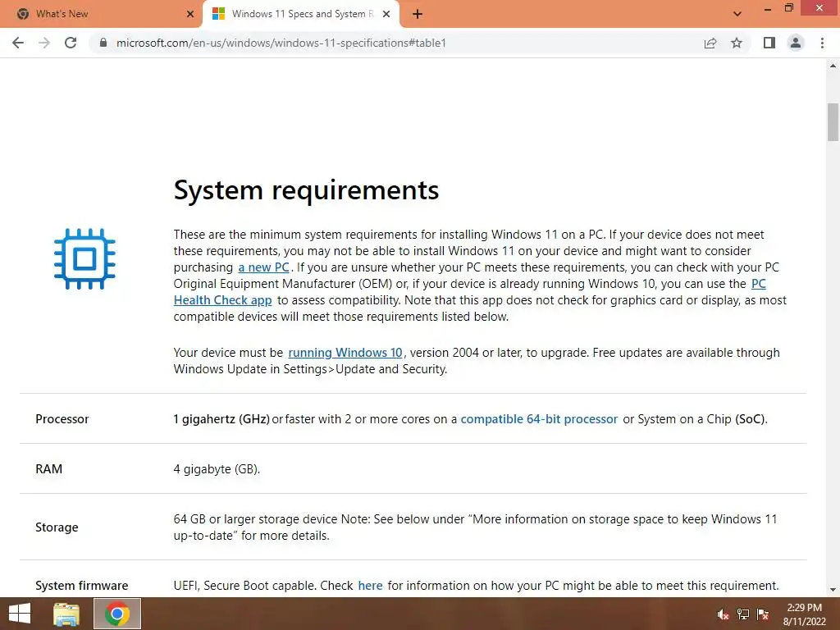
Task: Close the Chrome window
Action: click(x=819, y=8)
